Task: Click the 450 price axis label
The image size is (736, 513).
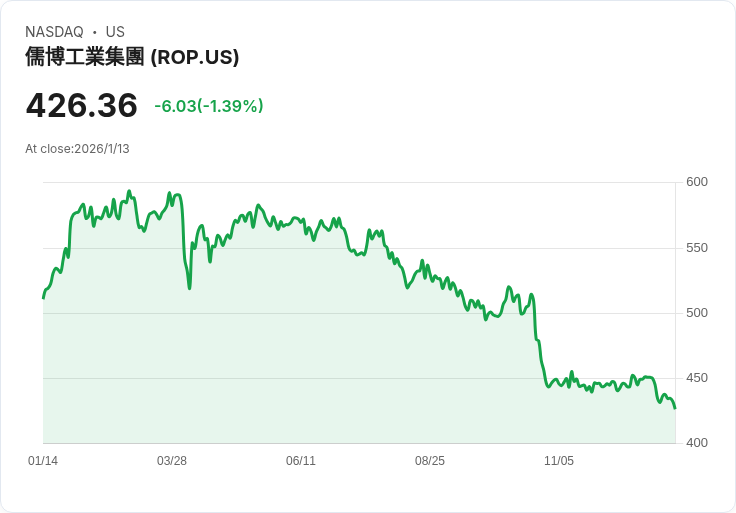Action: pyautogui.click(x=697, y=378)
